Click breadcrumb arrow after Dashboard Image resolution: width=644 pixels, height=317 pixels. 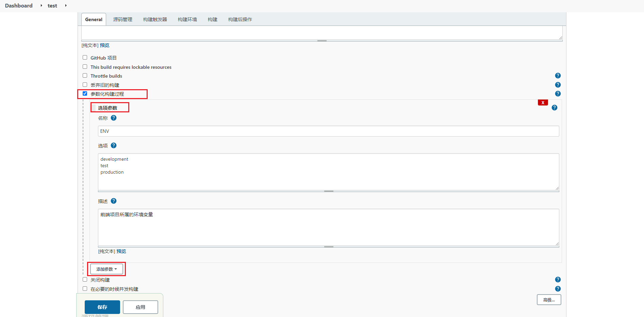41,5
